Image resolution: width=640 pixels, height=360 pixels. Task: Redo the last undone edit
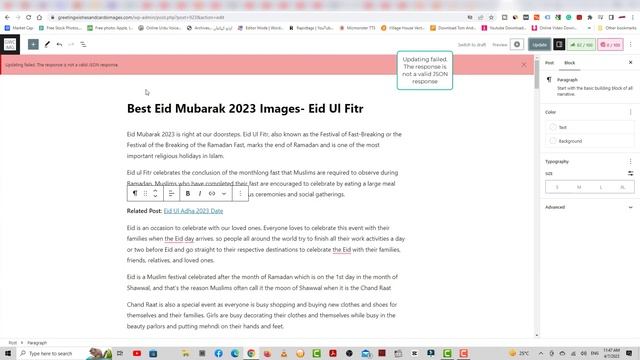71,44
